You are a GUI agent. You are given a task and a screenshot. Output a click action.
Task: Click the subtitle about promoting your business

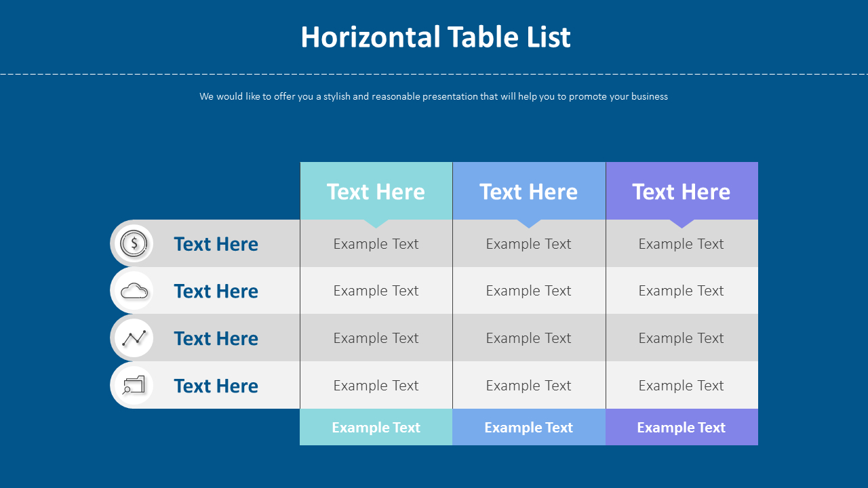pyautogui.click(x=434, y=96)
